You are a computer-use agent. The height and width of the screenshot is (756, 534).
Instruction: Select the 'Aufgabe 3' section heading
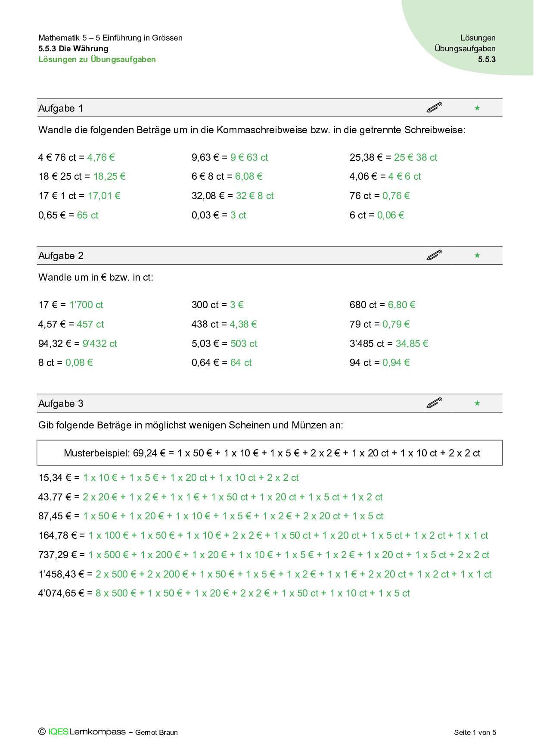click(61, 404)
